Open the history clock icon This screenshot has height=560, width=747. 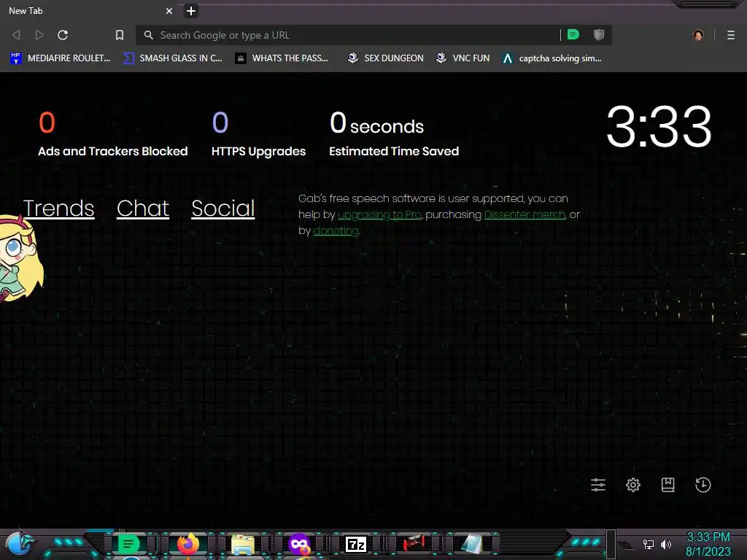pos(703,485)
